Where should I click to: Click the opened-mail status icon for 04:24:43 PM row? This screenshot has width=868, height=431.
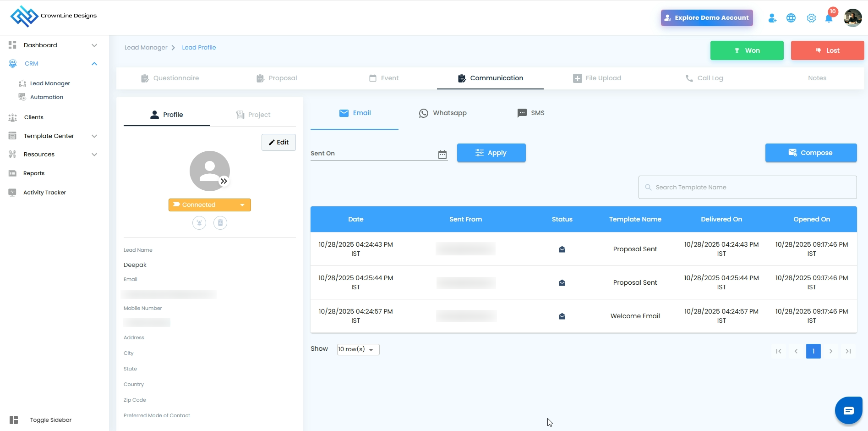coord(562,249)
